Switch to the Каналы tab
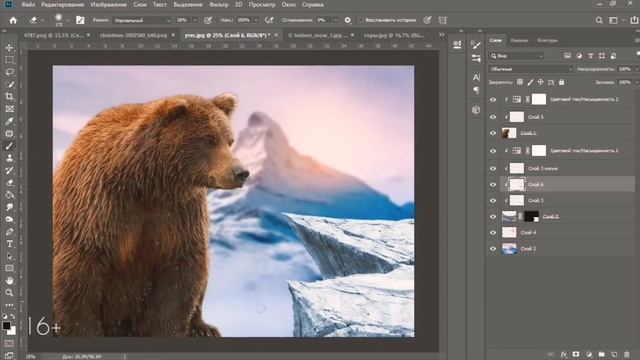640x360 pixels. point(519,40)
